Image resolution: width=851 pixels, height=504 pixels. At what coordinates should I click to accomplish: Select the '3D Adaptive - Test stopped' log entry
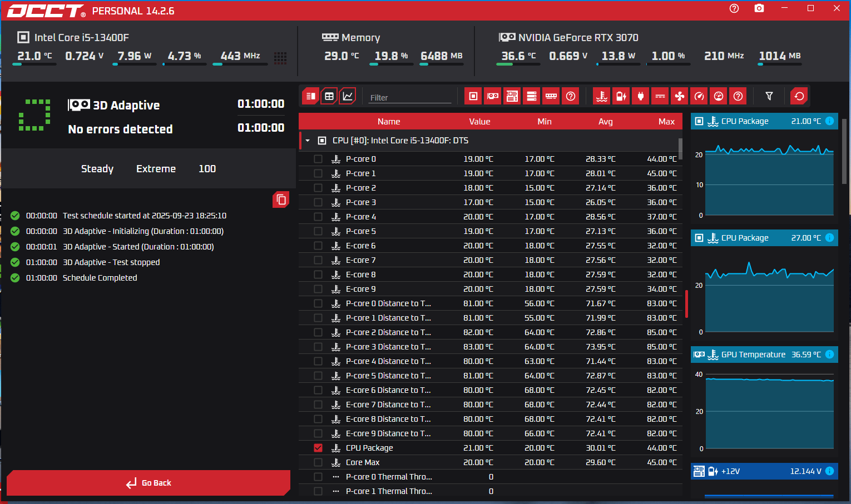pos(111,262)
